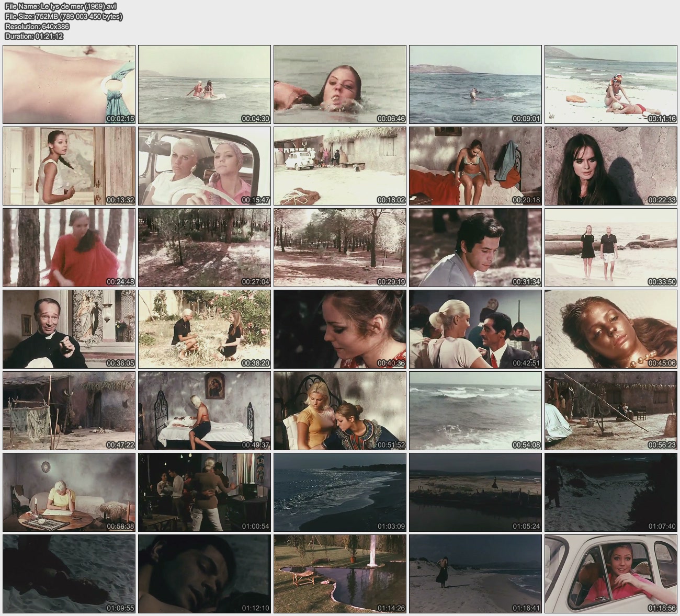Select the golden face frame at 00:45:06
Image resolution: width=680 pixels, height=616 pixels.
coord(611,329)
